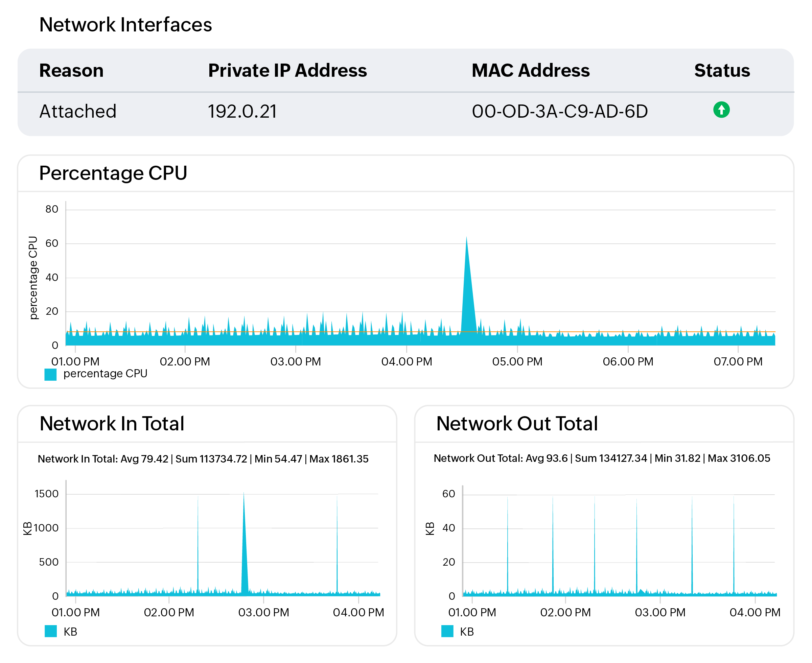The width and height of the screenshot is (812, 663).
Task: Click the 03.00 PM label on Network In chart
Action: click(263, 613)
